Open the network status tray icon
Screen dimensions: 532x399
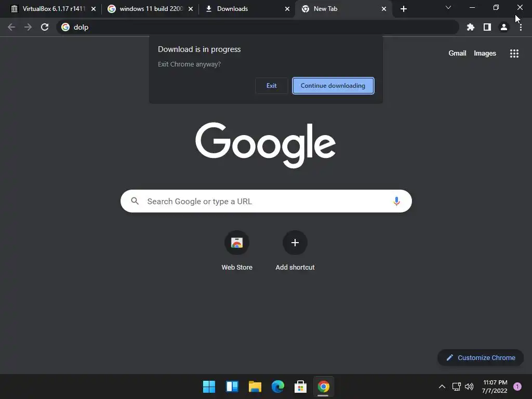coord(456,387)
